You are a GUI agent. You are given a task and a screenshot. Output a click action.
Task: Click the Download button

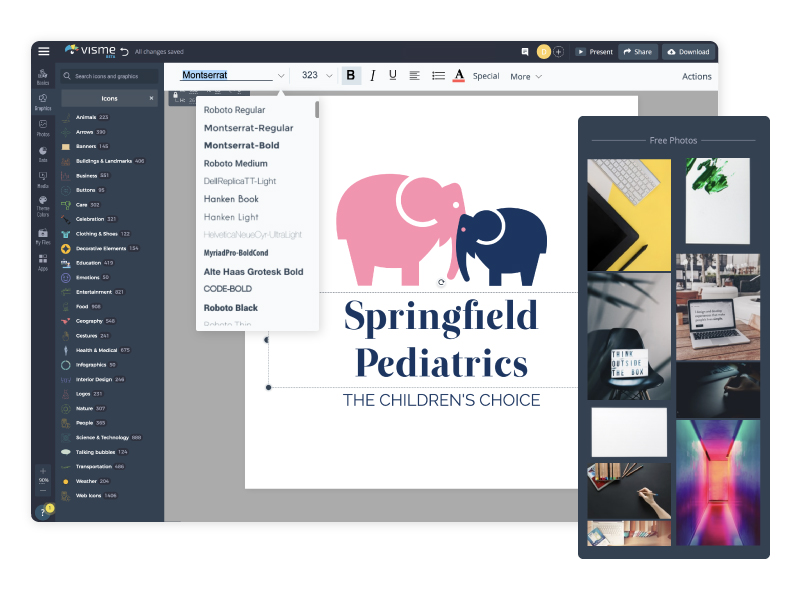click(x=689, y=52)
